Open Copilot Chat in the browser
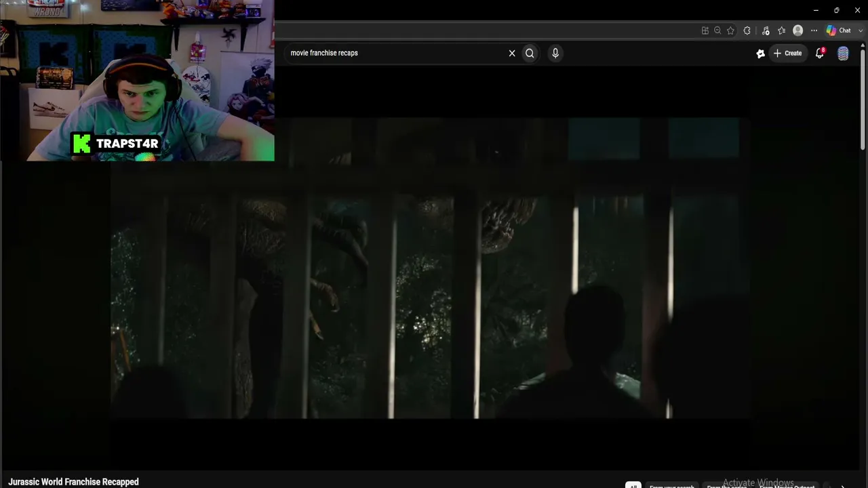868x488 pixels. pos(839,30)
